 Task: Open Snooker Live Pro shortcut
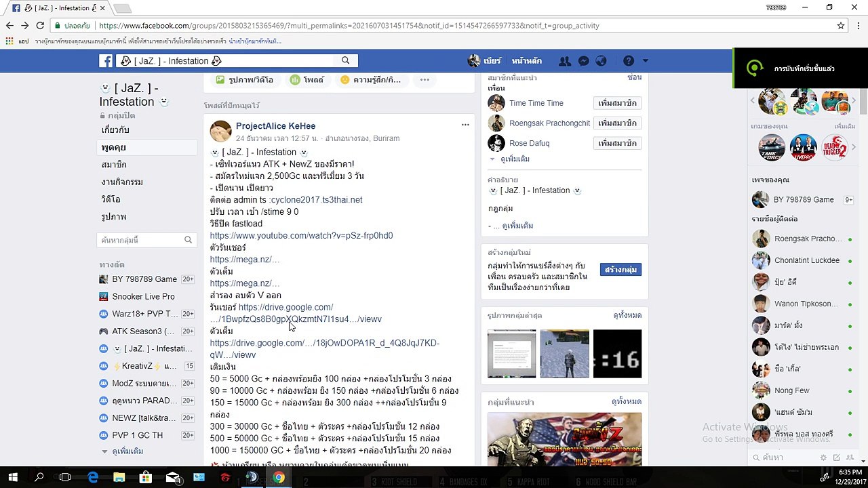coord(143,297)
